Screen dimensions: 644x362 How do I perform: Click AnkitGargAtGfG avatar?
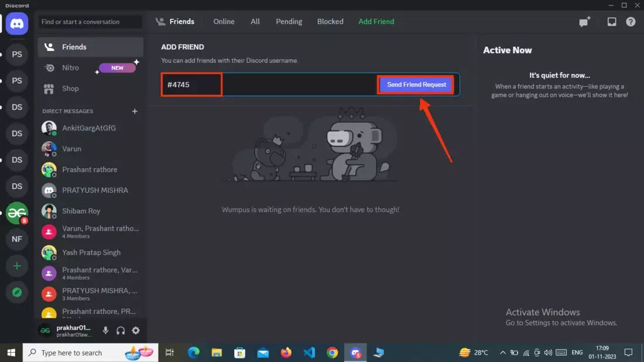(x=49, y=128)
